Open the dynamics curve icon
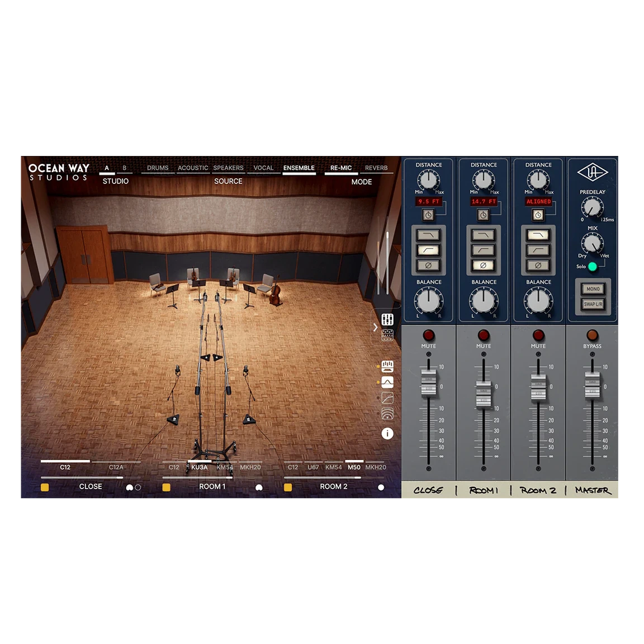Screen dimensions: 644x644 pos(387,398)
